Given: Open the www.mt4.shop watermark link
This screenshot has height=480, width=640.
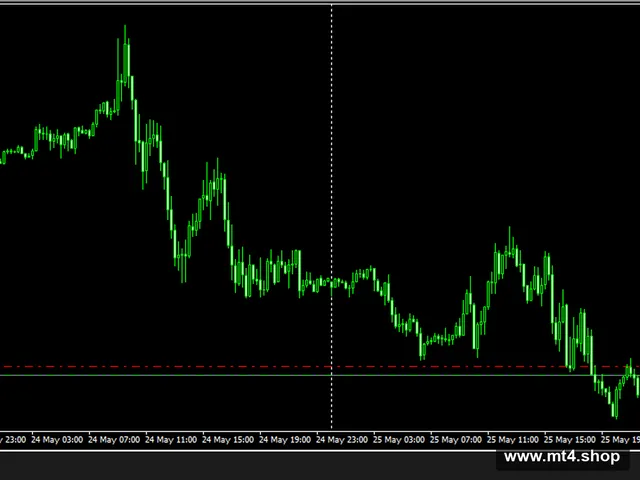Looking at the screenshot, I should pos(562,456).
